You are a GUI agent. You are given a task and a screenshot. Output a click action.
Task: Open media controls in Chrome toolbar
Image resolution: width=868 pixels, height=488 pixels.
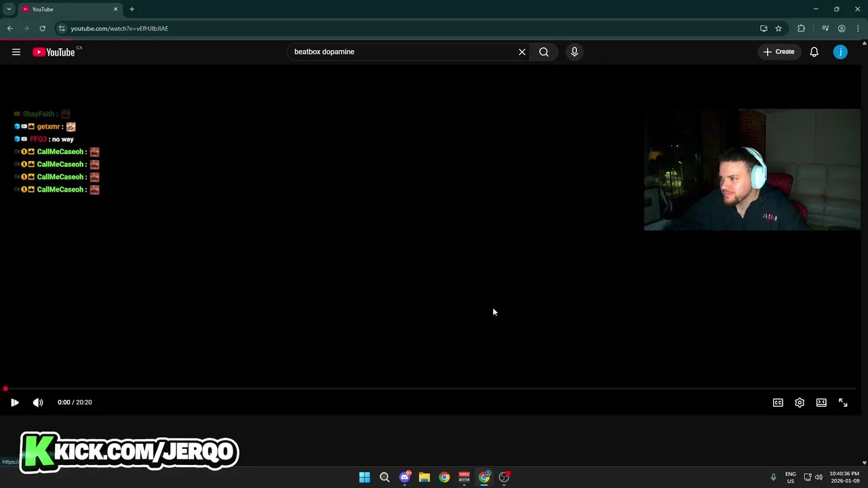pos(825,28)
